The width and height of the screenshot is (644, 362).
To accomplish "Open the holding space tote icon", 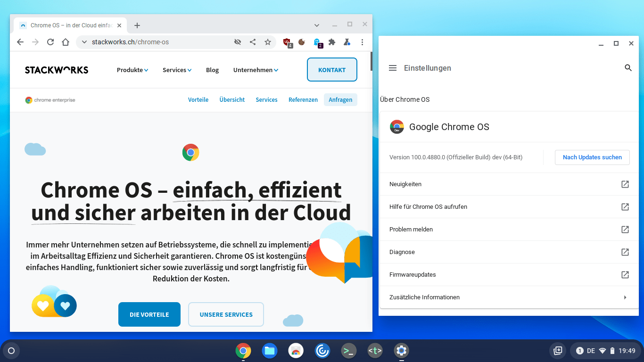I will coord(558,351).
